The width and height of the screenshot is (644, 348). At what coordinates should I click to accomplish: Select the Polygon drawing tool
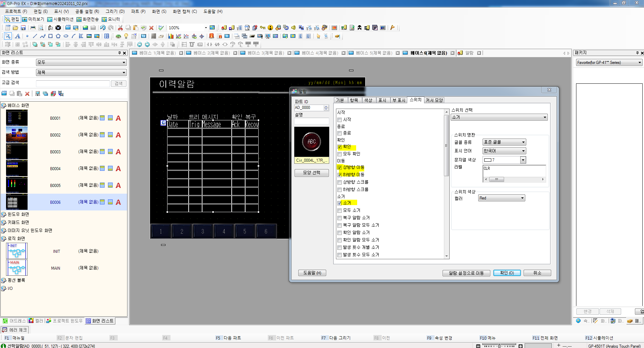(58, 36)
